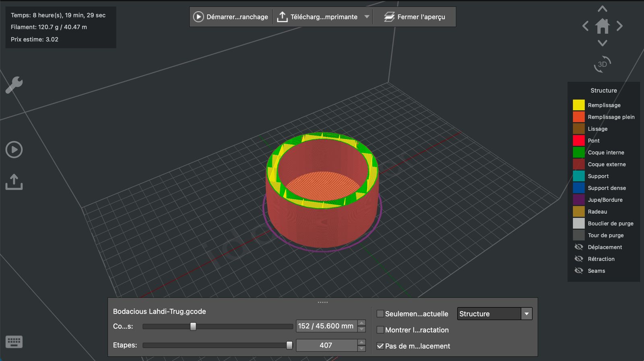This screenshot has height=361, width=644.
Task: Rotate view left with the arrow
Action: click(x=586, y=26)
